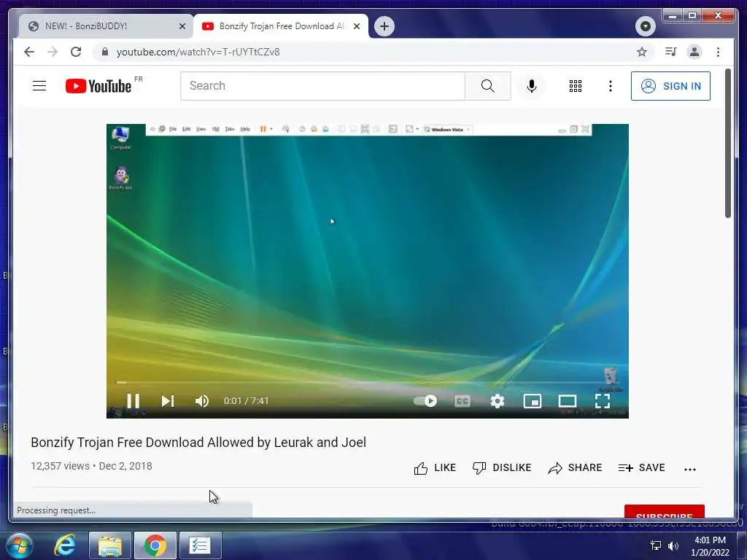Click the 12,357 views date text

[x=91, y=466]
